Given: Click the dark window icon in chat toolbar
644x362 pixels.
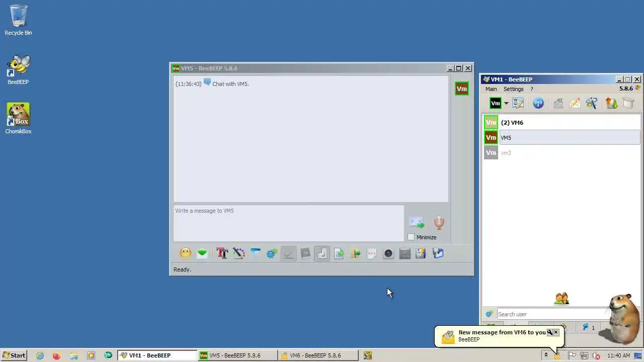Looking at the screenshot, I should [405, 253].
